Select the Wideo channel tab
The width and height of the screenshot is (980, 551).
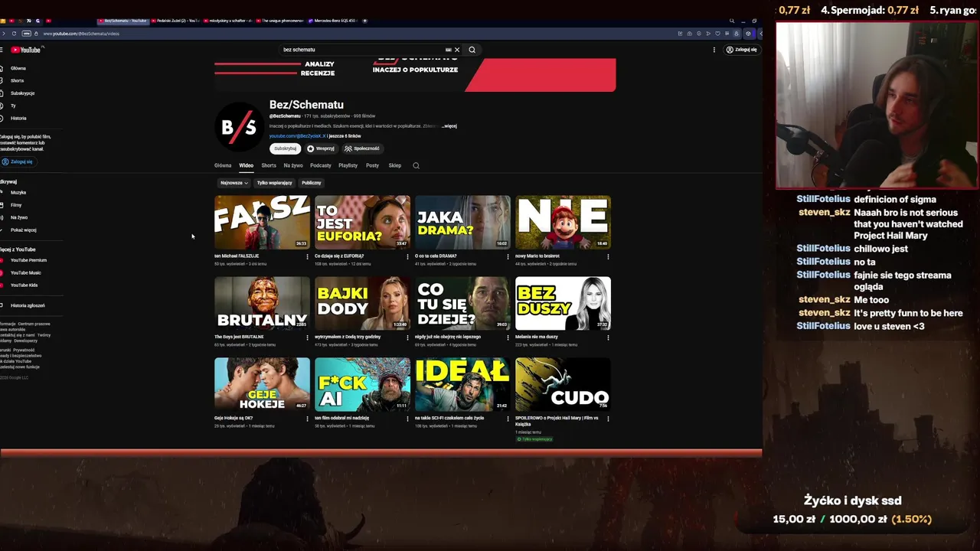pos(246,165)
